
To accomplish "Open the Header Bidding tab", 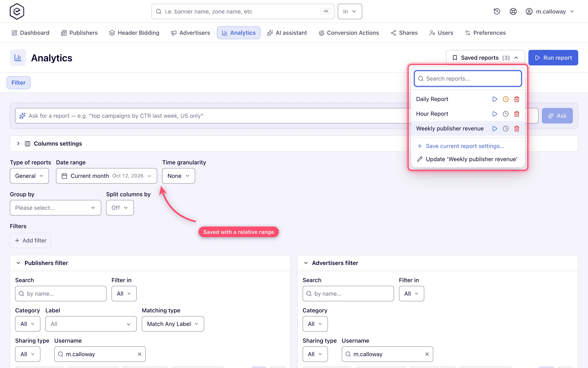I will click(x=134, y=33).
